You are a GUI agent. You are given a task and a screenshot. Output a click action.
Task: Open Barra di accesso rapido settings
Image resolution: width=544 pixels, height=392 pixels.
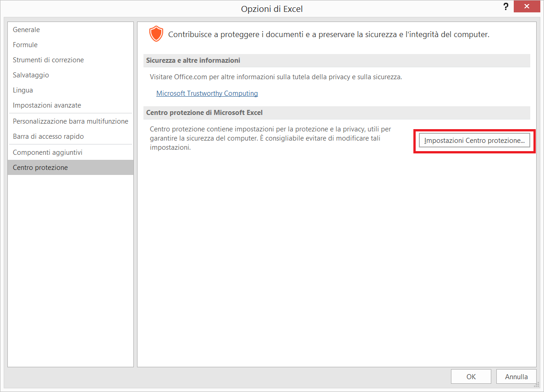click(x=71, y=136)
